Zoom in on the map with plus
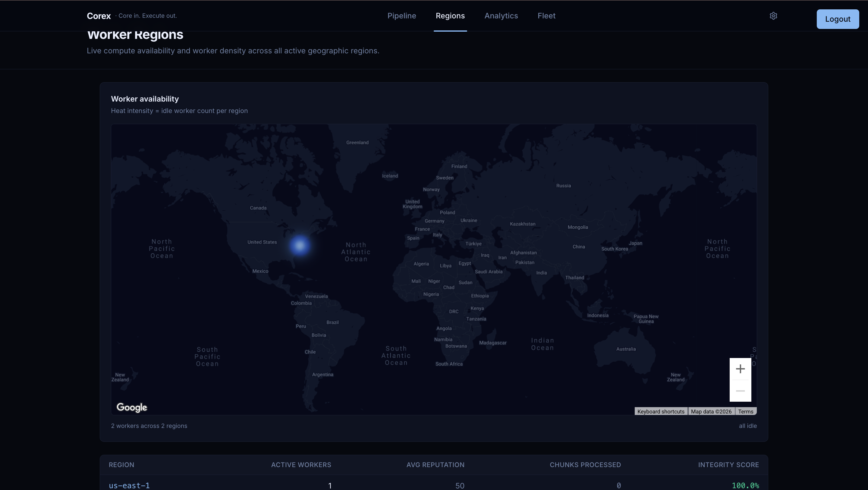Image resolution: width=868 pixels, height=490 pixels. pyautogui.click(x=740, y=369)
